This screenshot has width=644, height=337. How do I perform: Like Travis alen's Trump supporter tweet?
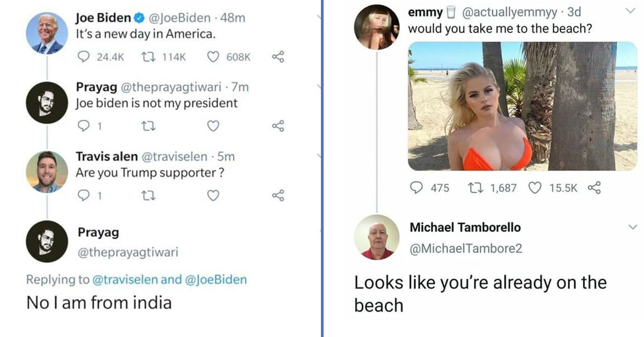[213, 196]
